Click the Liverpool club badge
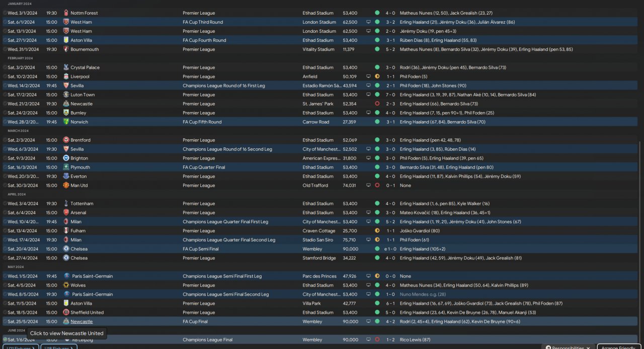This screenshot has height=349, width=644. pos(66,76)
